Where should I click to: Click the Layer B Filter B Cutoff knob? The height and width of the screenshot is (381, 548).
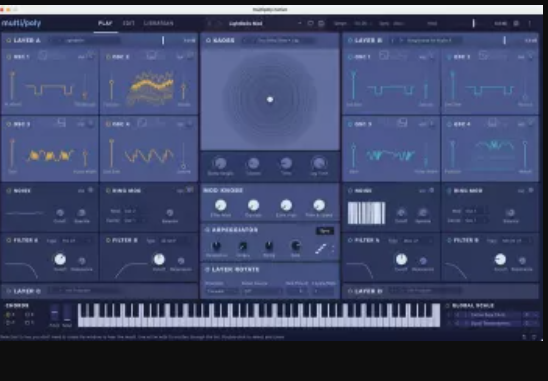point(500,259)
